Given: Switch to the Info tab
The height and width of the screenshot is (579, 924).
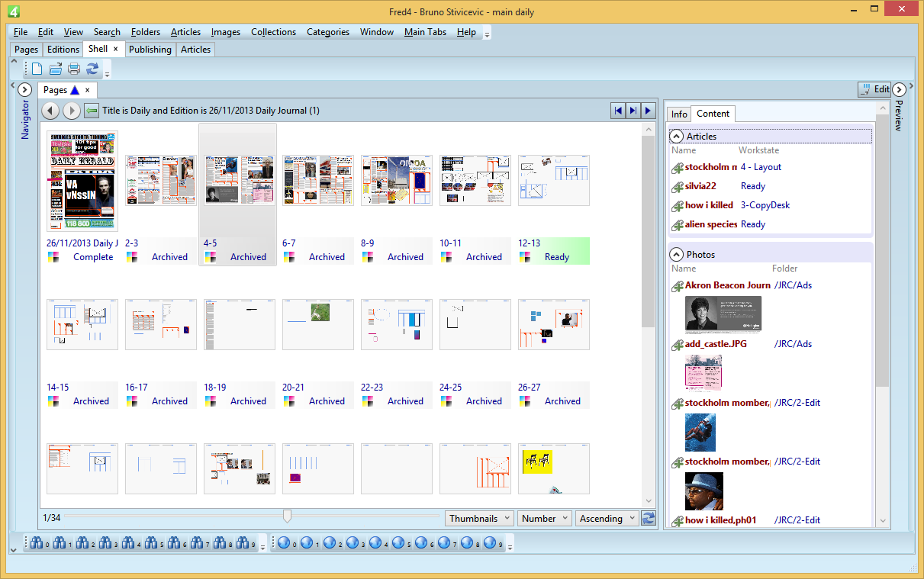Looking at the screenshot, I should point(679,114).
